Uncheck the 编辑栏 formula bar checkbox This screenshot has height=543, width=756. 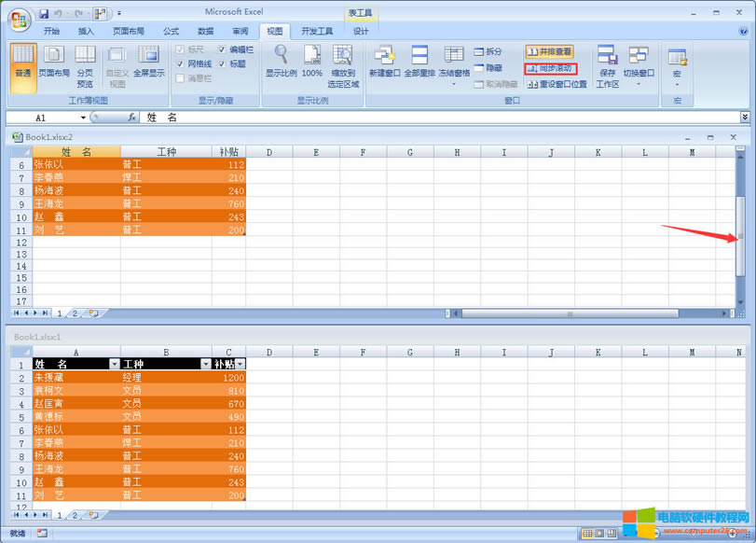click(x=222, y=49)
